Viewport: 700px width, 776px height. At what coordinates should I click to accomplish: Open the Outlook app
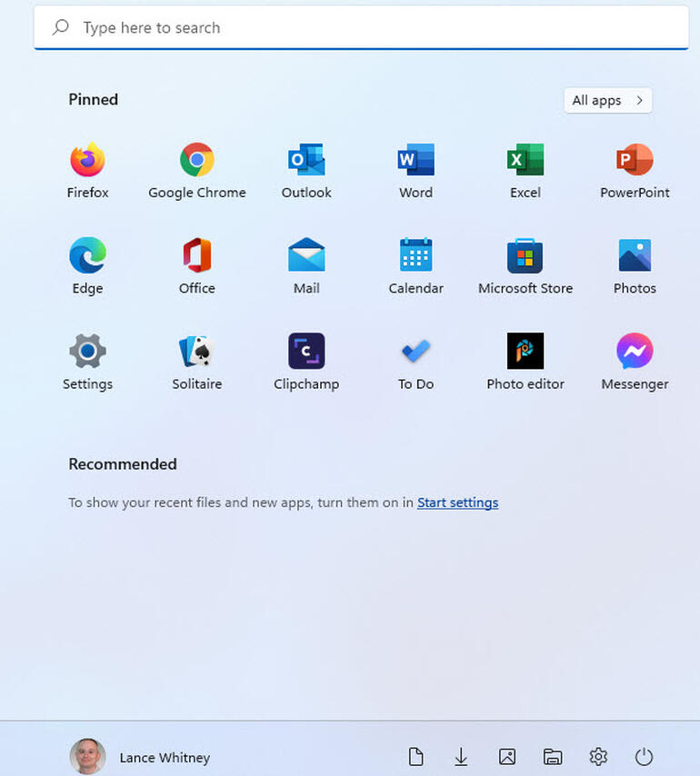click(x=306, y=170)
